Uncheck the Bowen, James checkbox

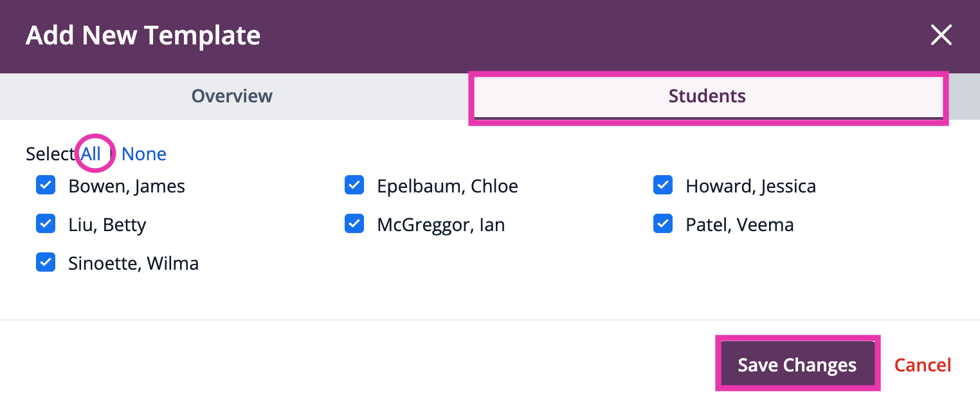(x=46, y=185)
